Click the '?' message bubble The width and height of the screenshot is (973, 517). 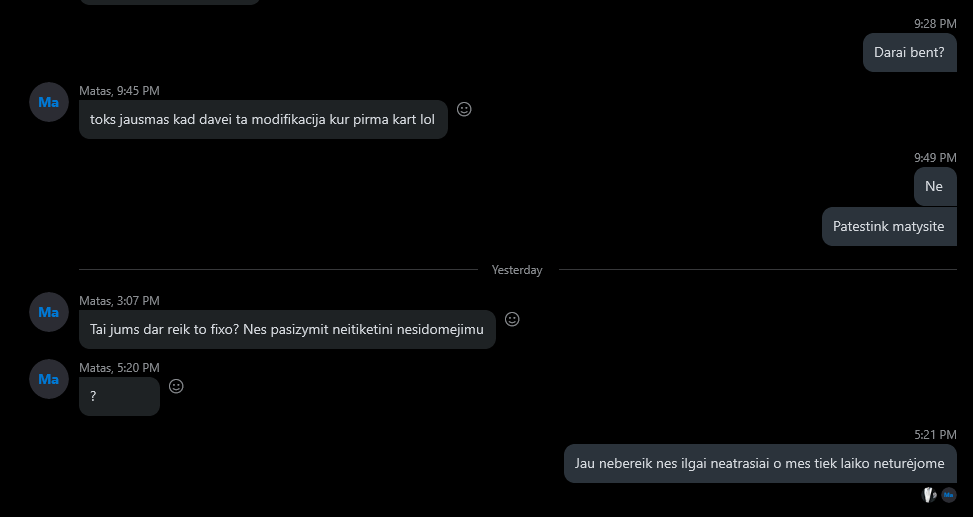119,397
